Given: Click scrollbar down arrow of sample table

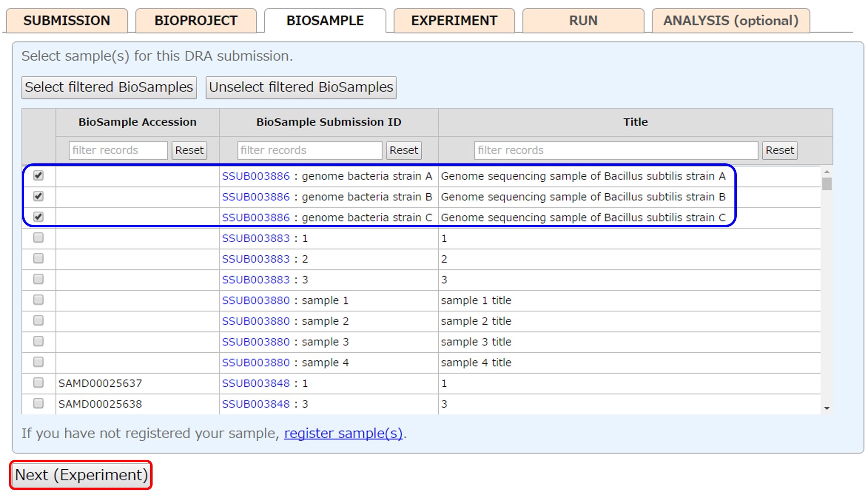Looking at the screenshot, I should (827, 408).
